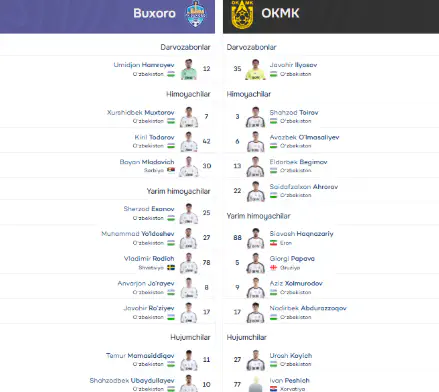Click the Buxoro club crest logo
Screen dimensions: 439x392
pyautogui.click(x=196, y=14)
